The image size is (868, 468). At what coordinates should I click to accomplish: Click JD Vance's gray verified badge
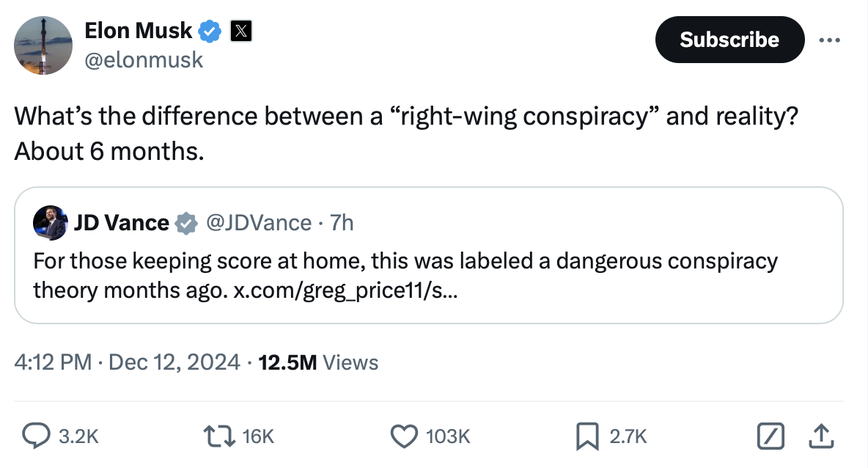pos(185,223)
